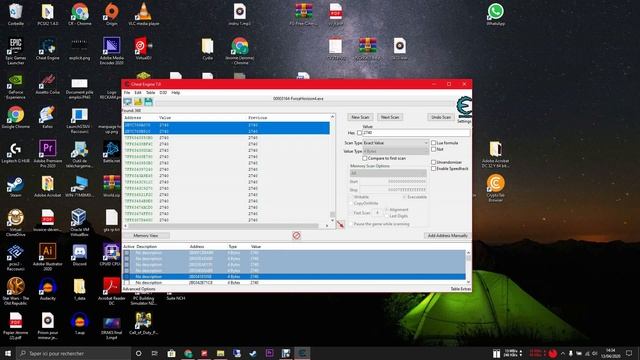This screenshot has height=360, width=640.
Task: Click the Next Scan button
Action: (x=390, y=117)
